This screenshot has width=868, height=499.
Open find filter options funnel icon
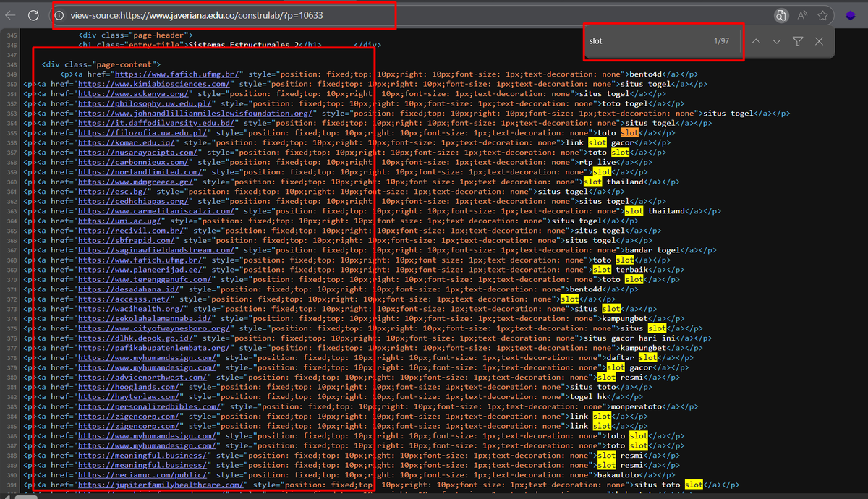pyautogui.click(x=797, y=41)
